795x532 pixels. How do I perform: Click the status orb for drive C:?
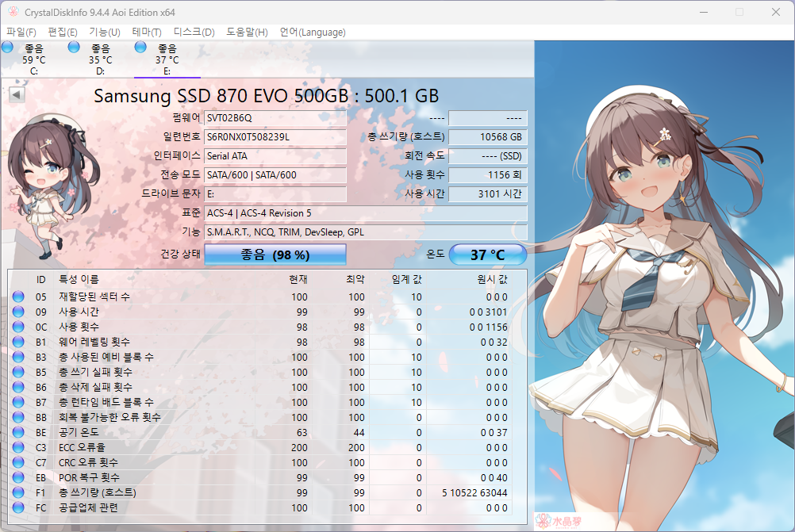pos(8,47)
